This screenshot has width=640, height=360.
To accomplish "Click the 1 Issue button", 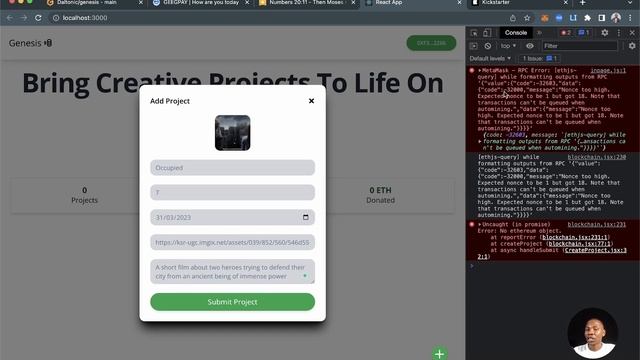I will (x=540, y=59).
